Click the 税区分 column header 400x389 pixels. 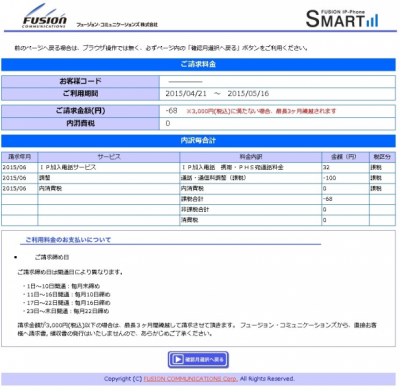(x=382, y=157)
